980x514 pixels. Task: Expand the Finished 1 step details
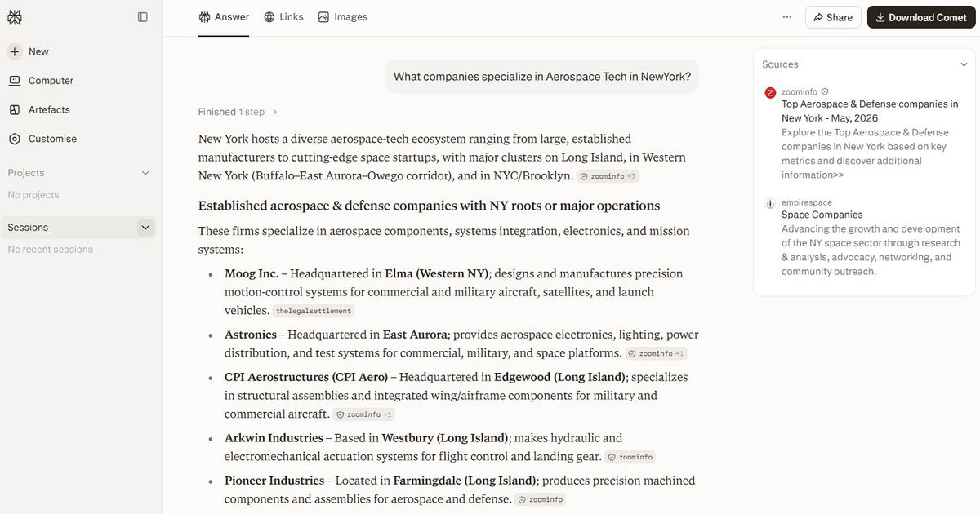(x=238, y=112)
